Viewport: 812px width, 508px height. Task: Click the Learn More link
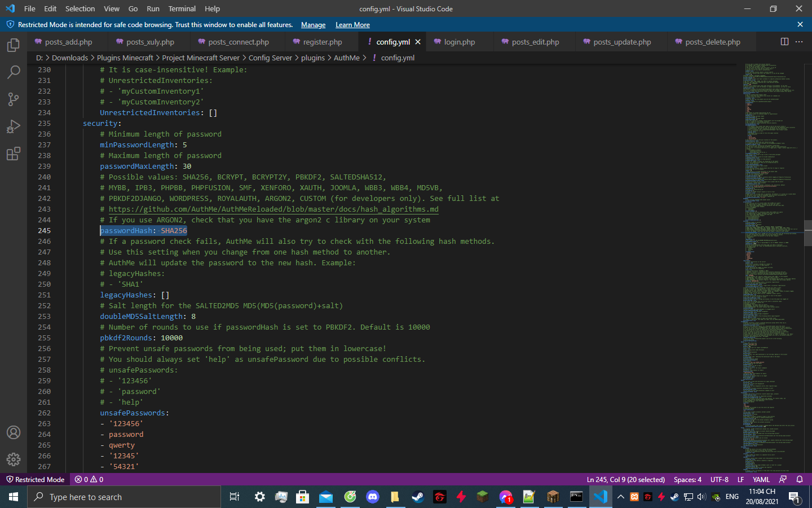tap(352, 25)
